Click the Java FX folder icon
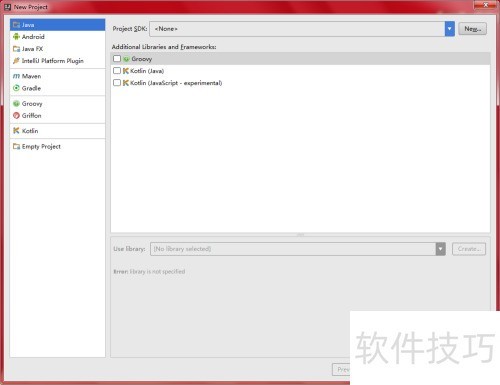This screenshot has width=500, height=385. click(x=16, y=49)
